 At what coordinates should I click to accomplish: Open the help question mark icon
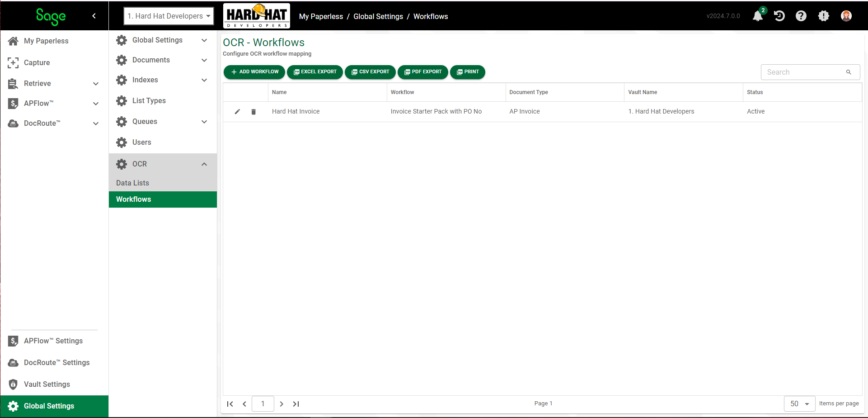click(801, 16)
